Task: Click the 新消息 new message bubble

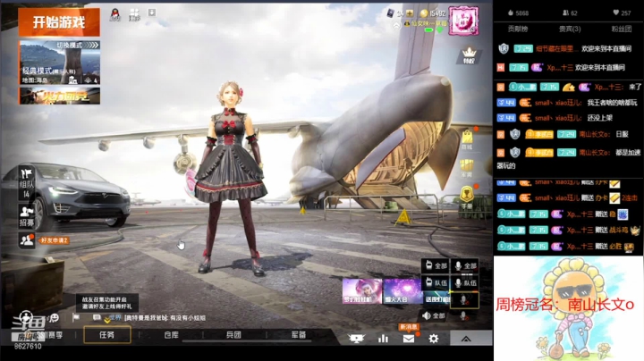Action: pos(408,327)
